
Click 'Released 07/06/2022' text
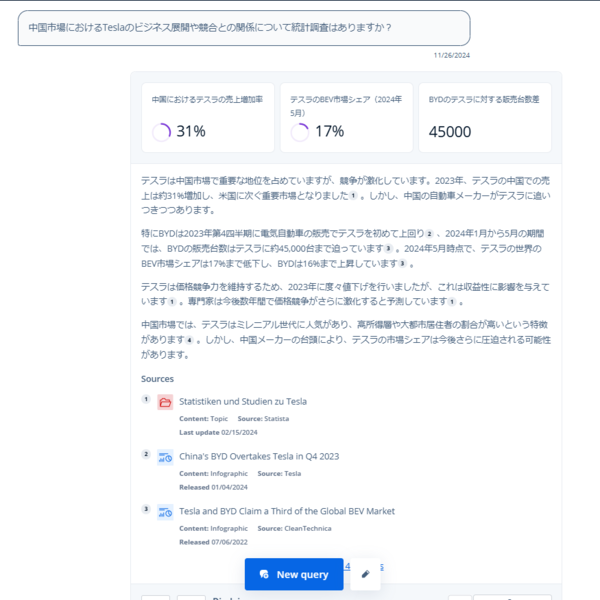coord(213,542)
